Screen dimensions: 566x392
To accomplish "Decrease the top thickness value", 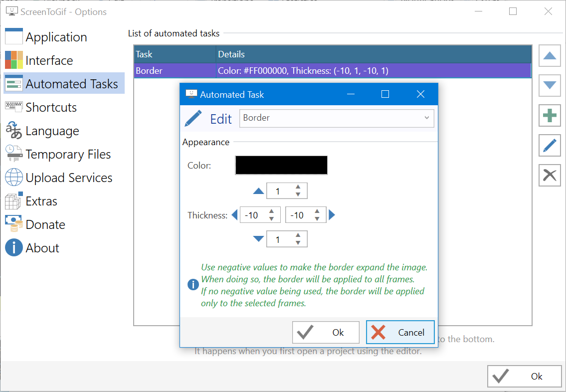I will (x=298, y=195).
